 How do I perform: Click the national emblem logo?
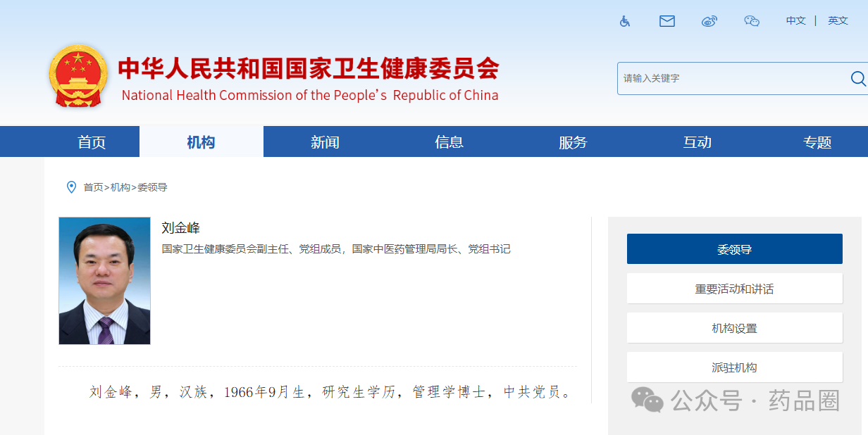[78, 76]
